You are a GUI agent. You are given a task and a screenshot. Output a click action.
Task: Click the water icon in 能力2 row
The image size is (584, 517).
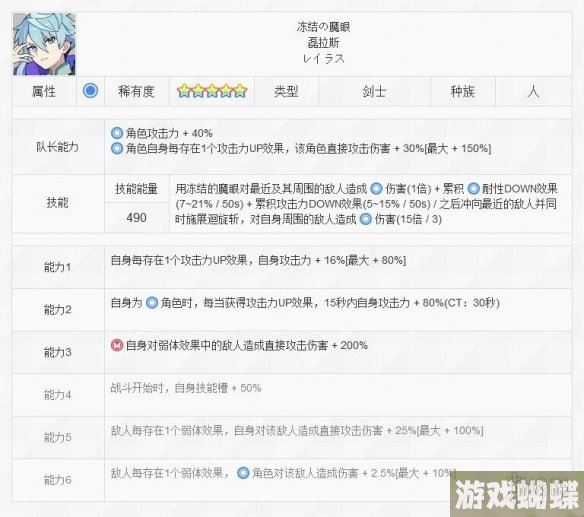click(x=152, y=302)
